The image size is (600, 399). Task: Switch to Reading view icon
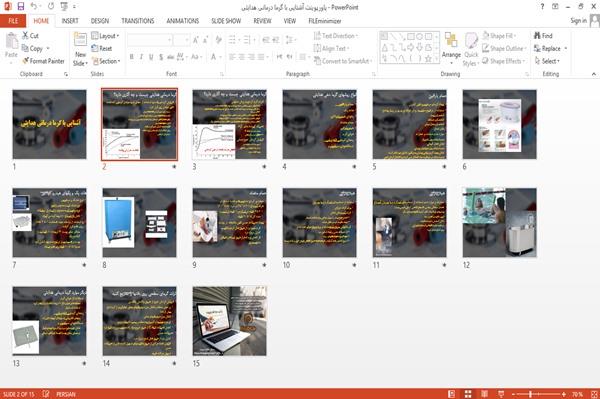(x=484, y=394)
